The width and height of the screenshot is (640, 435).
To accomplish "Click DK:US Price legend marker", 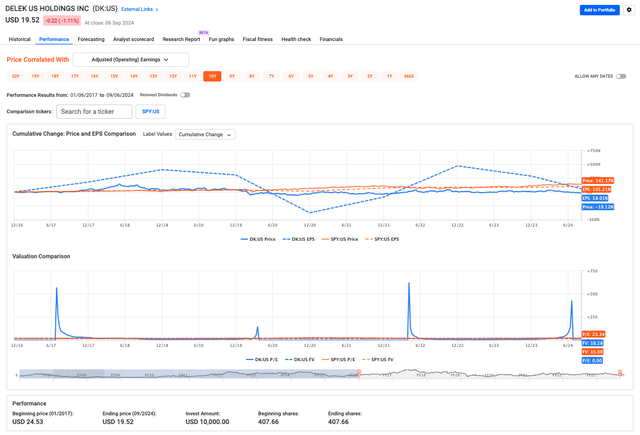I will [244, 239].
